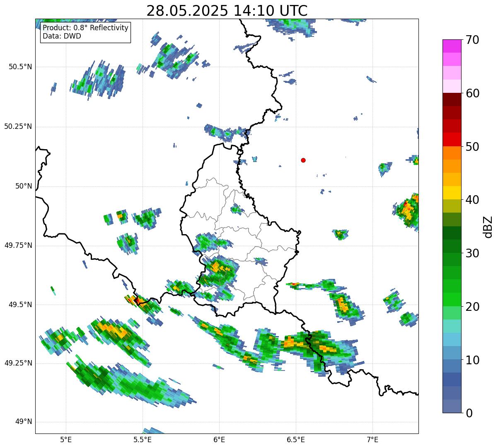This screenshot has width=498, height=448.
Task: Click the colorbar tick label '60'
Action: [x=472, y=94]
